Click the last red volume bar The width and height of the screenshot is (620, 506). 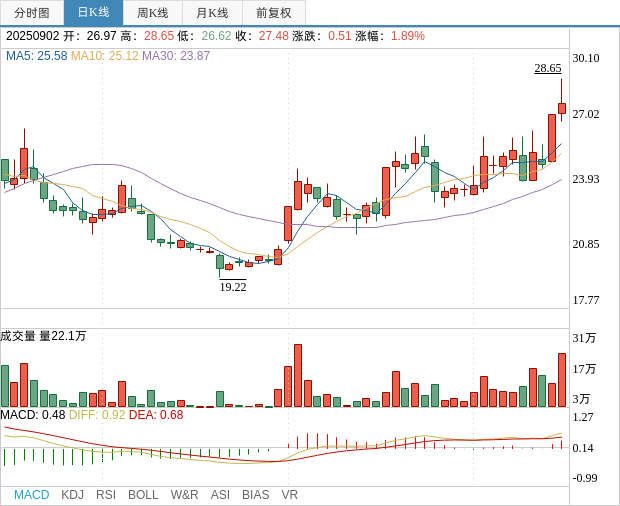(x=561, y=380)
